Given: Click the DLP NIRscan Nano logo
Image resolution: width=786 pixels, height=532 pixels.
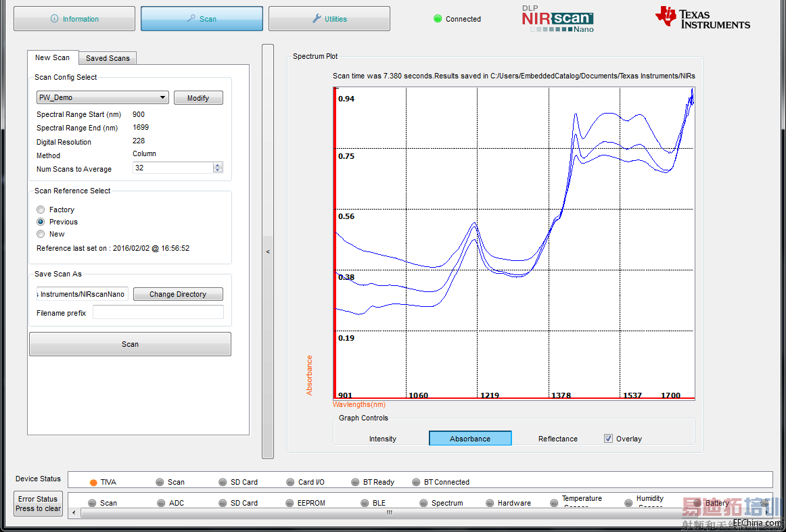Looking at the screenshot, I should click(557, 19).
